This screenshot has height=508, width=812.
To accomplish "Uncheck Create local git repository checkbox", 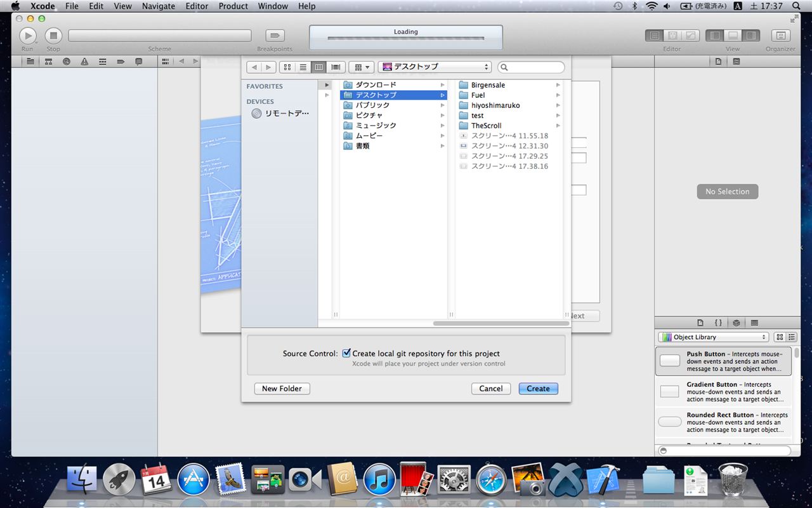I will [346, 353].
